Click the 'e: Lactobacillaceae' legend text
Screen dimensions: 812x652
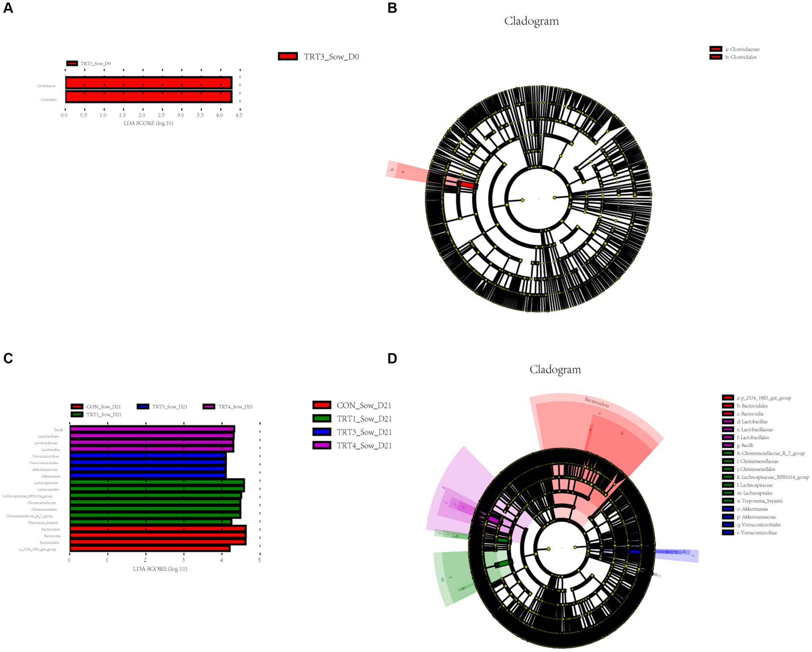[755, 429]
